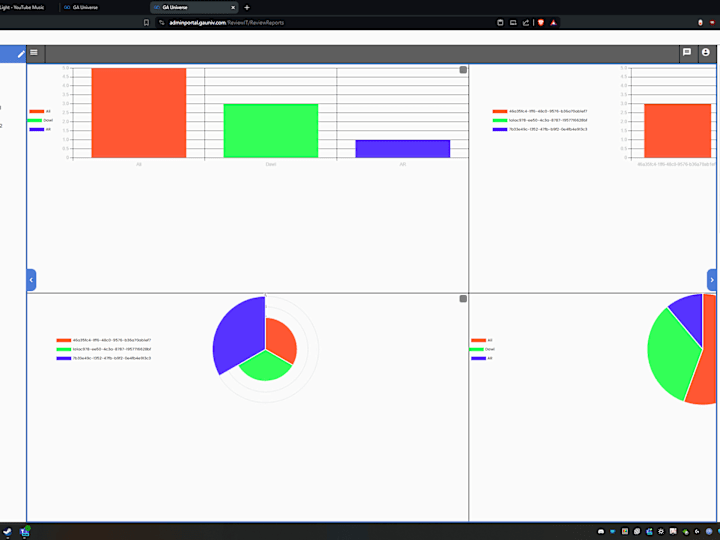Click the bookmark icon beside the address bar
This screenshot has height=540, width=720.
point(146,22)
